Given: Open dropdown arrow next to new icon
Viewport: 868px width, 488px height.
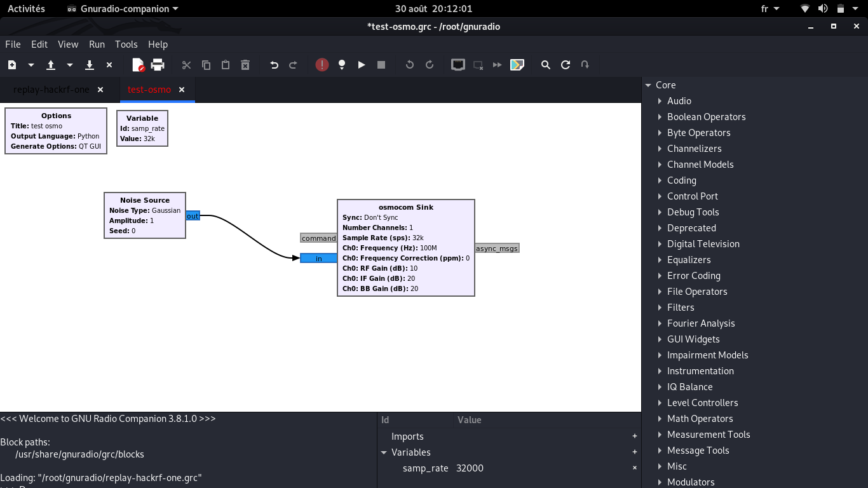Looking at the screenshot, I should pos(31,65).
